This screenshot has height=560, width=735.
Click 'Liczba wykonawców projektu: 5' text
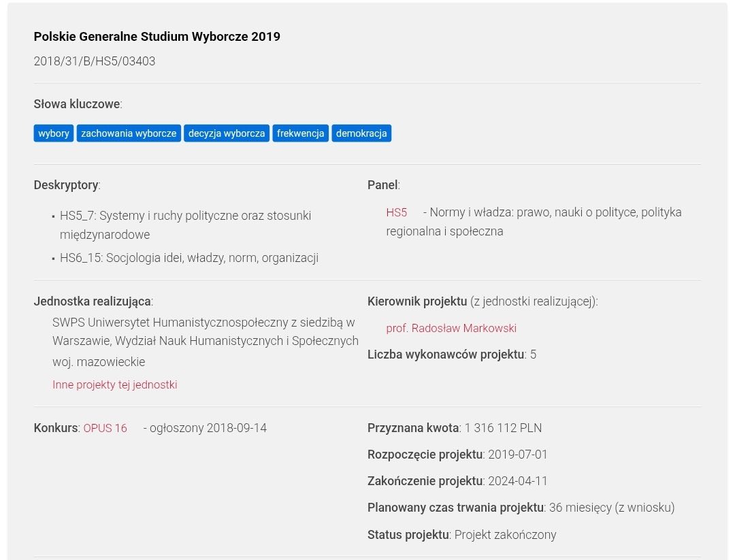pos(452,355)
